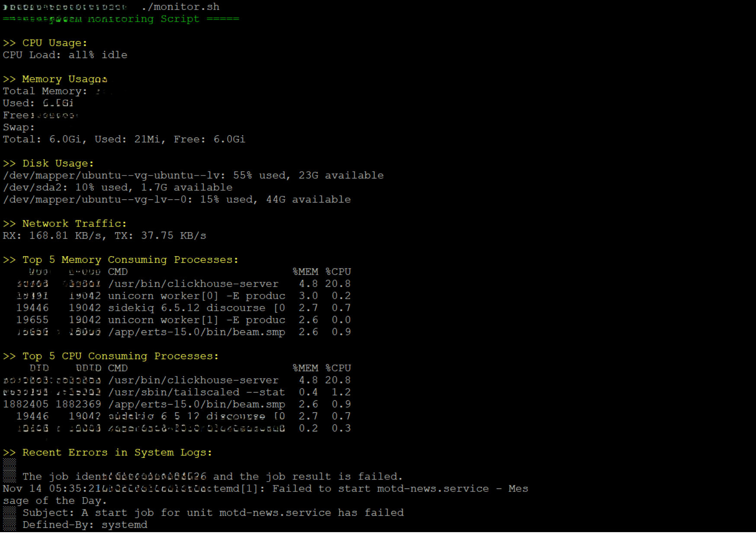Click the /dev/sda2 10% used line
This screenshot has width=756, height=536.
click(x=118, y=188)
